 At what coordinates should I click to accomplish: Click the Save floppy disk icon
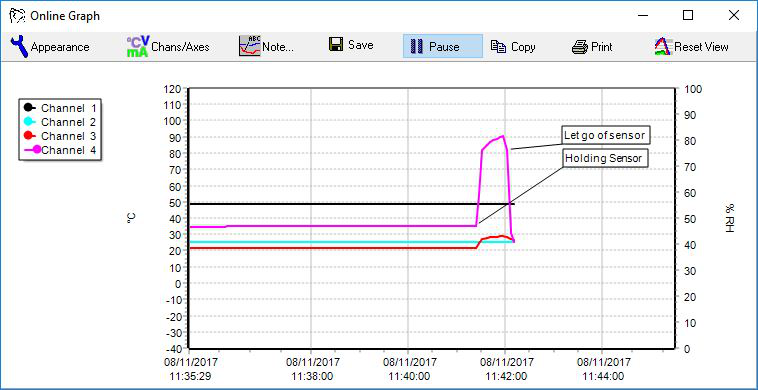pos(336,45)
